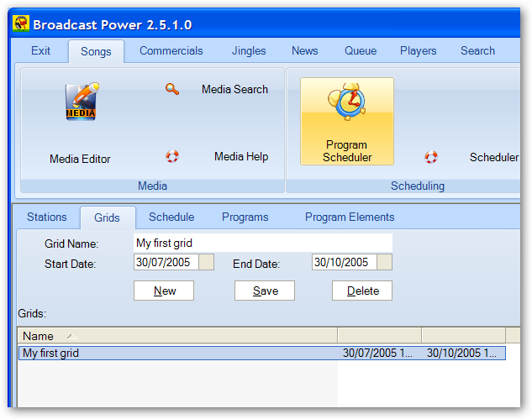Open the Start Date calendar dropdown
Image resolution: width=532 pixels, height=419 pixels.
click(206, 262)
